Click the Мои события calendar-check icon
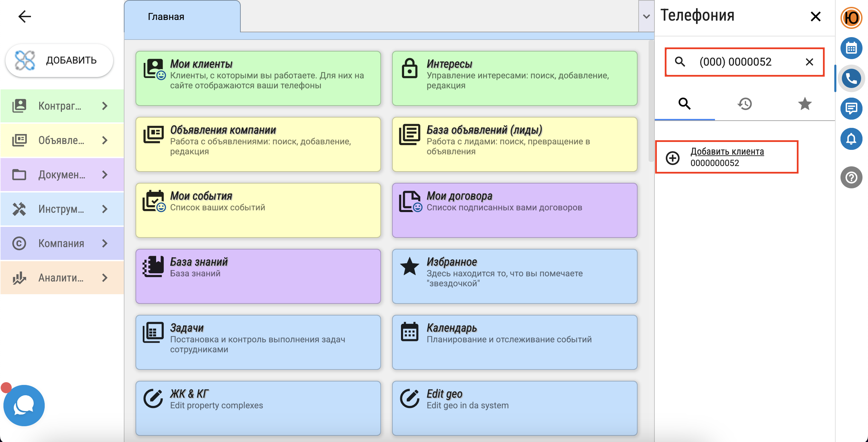 [x=154, y=201]
